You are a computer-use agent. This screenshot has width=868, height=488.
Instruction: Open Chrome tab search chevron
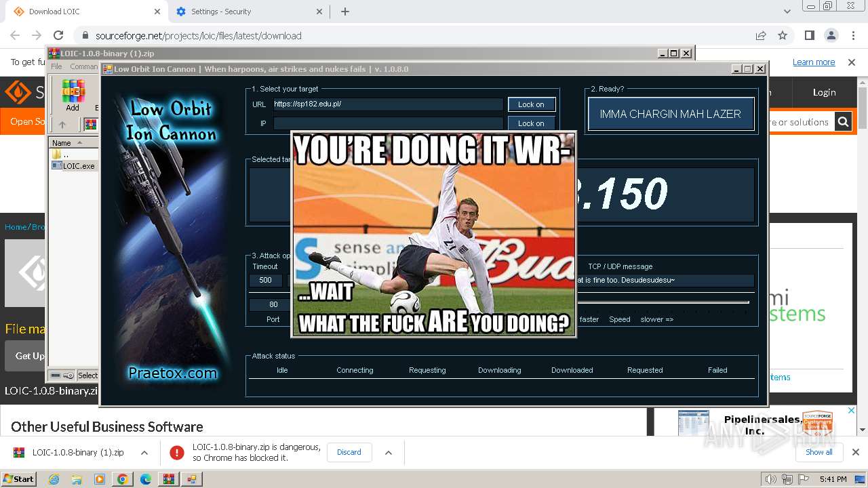click(x=787, y=12)
